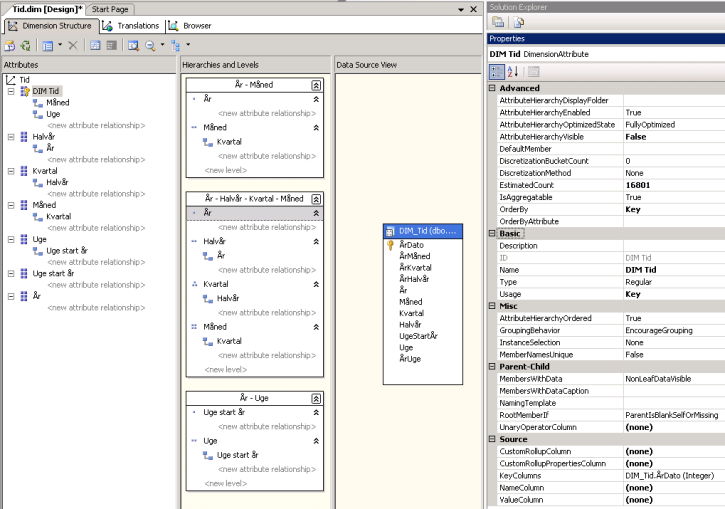Screen dimensions: 725x509
Task: Open the active documents dropdown arrow
Action: (461, 9)
